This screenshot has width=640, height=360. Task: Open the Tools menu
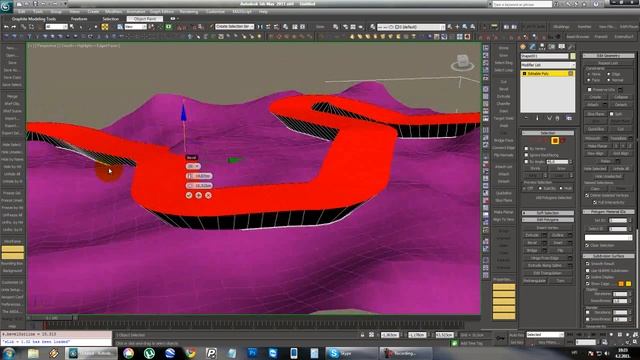click(x=38, y=12)
